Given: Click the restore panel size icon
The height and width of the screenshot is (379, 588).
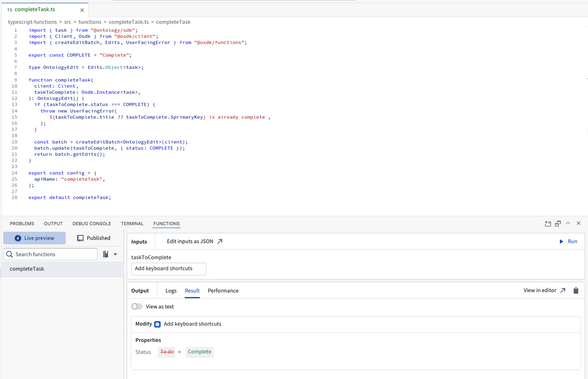Looking at the screenshot, I should [558, 224].
